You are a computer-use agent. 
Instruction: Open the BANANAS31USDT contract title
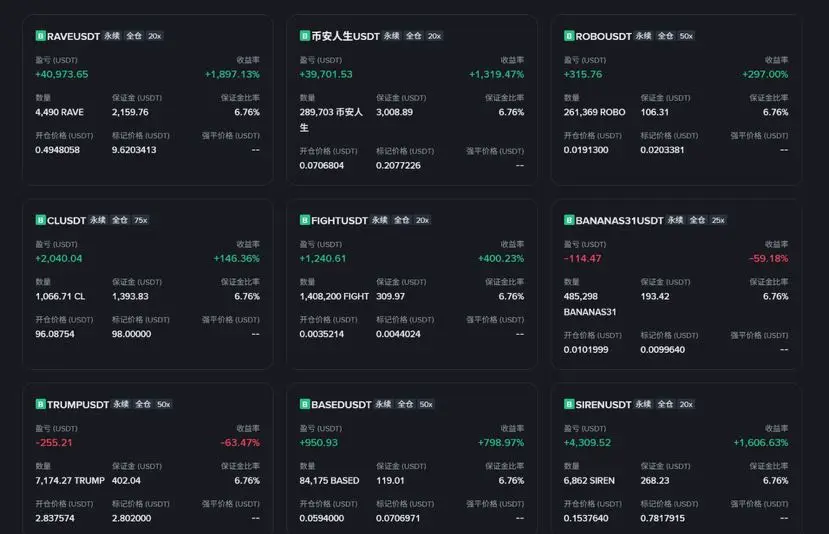[x=619, y=220]
